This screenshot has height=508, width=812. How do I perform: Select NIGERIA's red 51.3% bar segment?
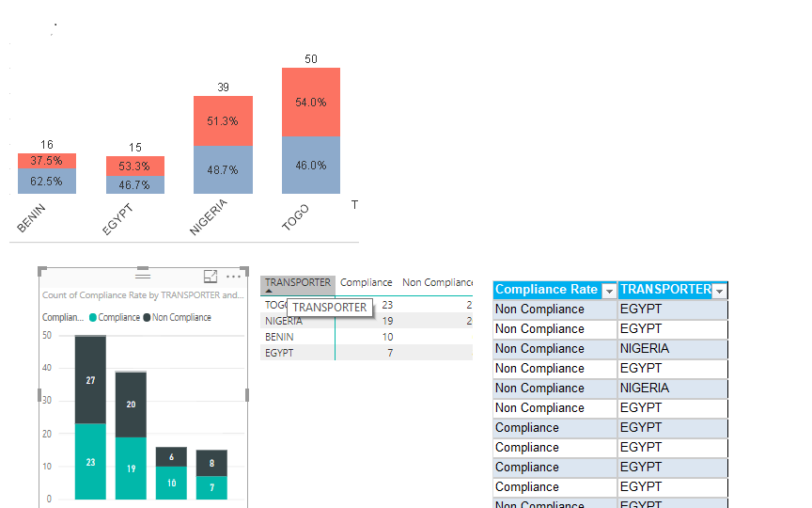pos(223,120)
